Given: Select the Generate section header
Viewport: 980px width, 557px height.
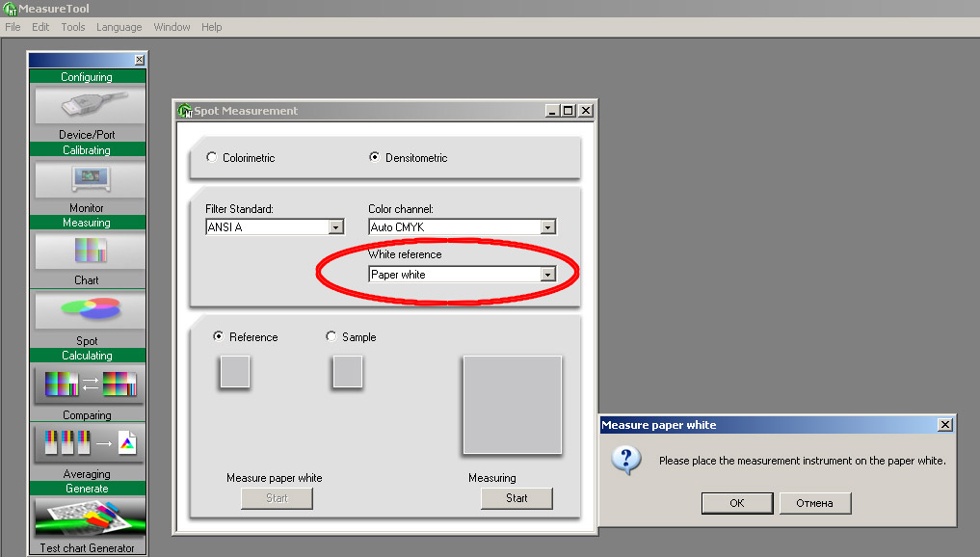Looking at the screenshot, I should point(88,489).
